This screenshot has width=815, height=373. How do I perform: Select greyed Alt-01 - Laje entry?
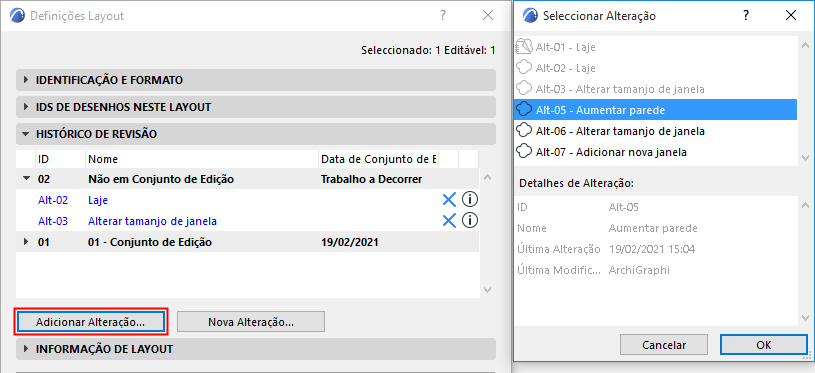(x=655, y=47)
